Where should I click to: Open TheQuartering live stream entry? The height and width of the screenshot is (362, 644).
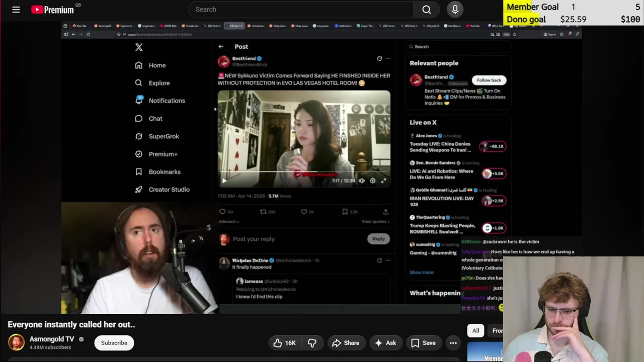pyautogui.click(x=458, y=225)
